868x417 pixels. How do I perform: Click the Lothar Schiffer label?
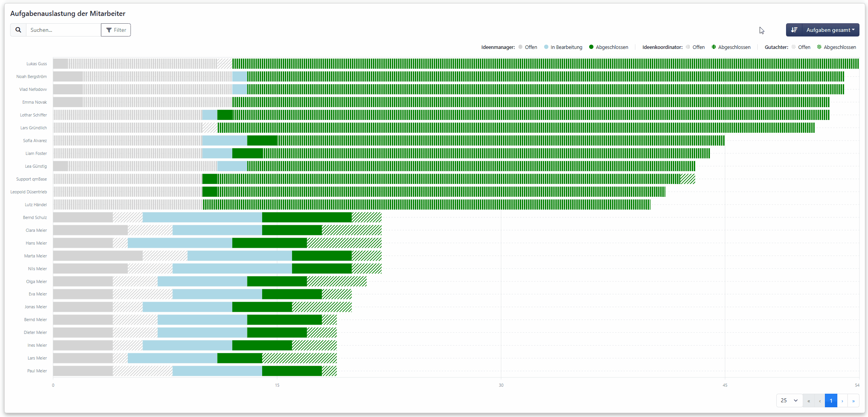tap(33, 115)
